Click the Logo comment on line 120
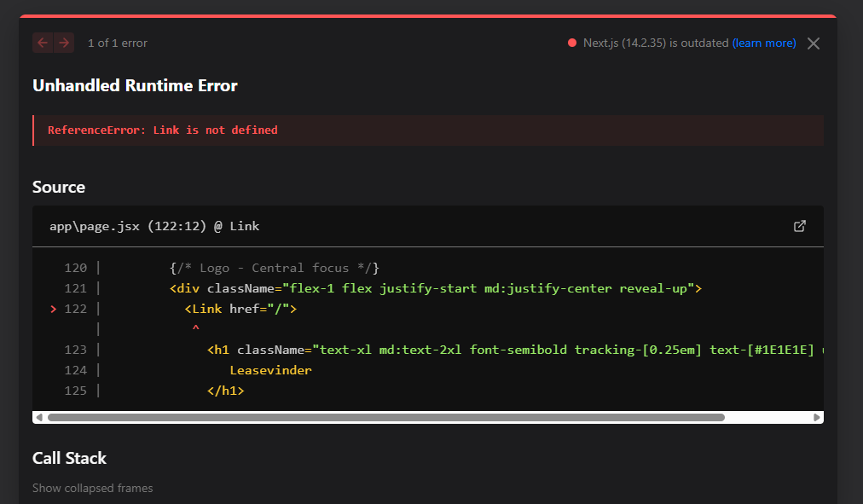The height and width of the screenshot is (504, 863). click(275, 268)
